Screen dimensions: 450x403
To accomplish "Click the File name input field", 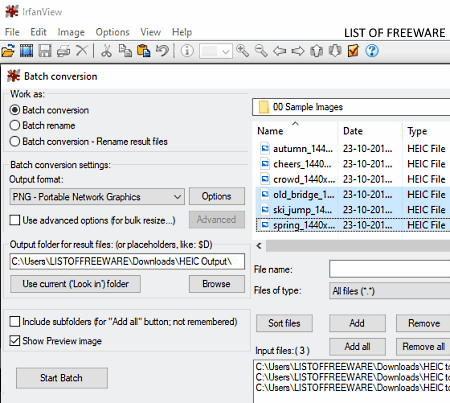I will coord(389,269).
